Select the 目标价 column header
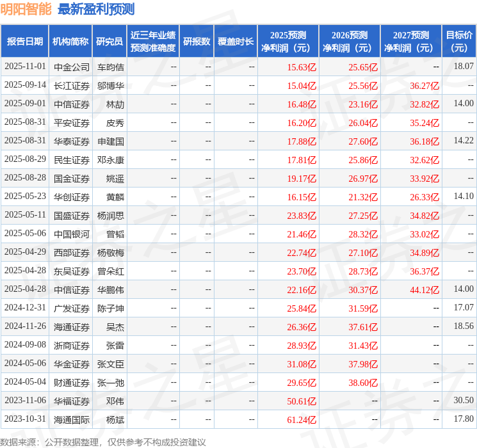Image resolution: width=477 pixels, height=448 pixels. coord(459,41)
